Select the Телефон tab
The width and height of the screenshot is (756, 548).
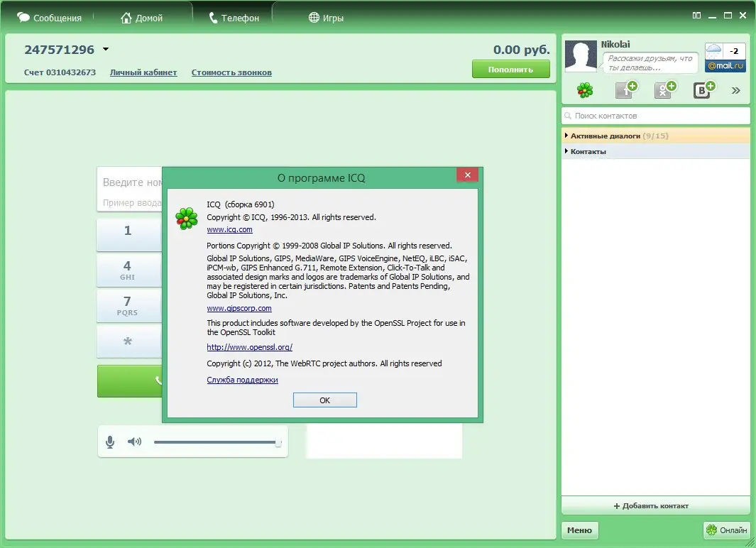(x=234, y=18)
